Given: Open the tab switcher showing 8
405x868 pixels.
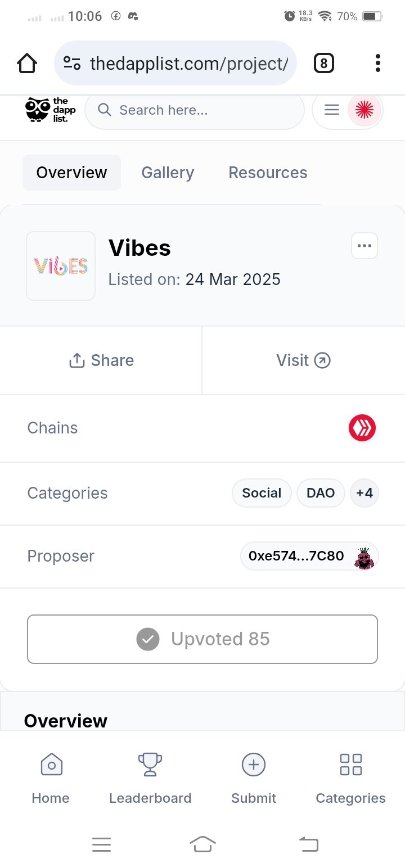Looking at the screenshot, I should [x=323, y=64].
